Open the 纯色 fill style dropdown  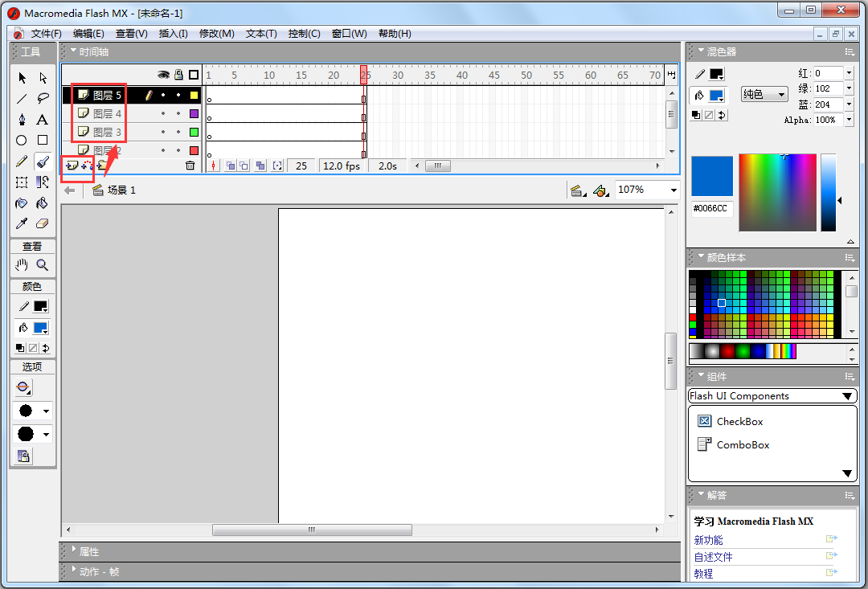tap(764, 95)
